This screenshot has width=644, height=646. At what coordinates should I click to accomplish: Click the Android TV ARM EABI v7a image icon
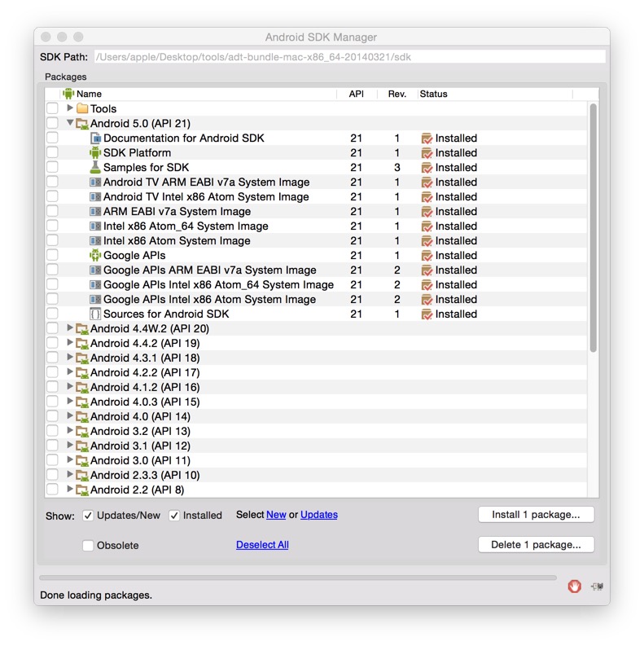click(95, 182)
